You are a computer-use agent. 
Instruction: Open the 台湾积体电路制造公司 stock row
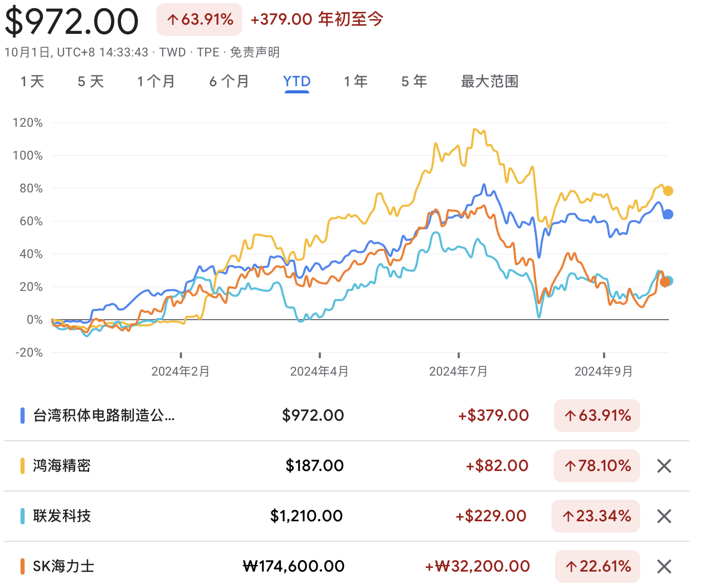coord(347,416)
